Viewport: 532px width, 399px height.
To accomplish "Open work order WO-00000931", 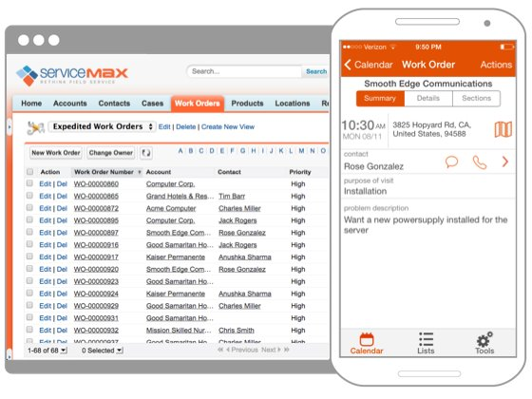I will (96, 318).
